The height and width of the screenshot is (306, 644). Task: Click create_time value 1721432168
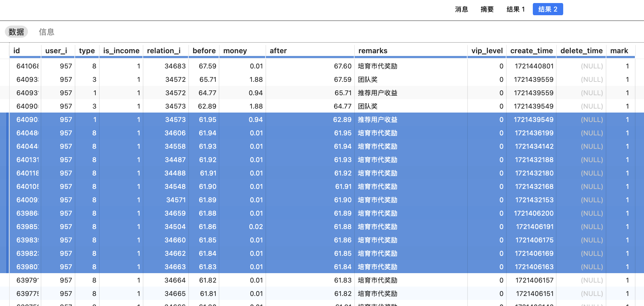(x=534, y=187)
